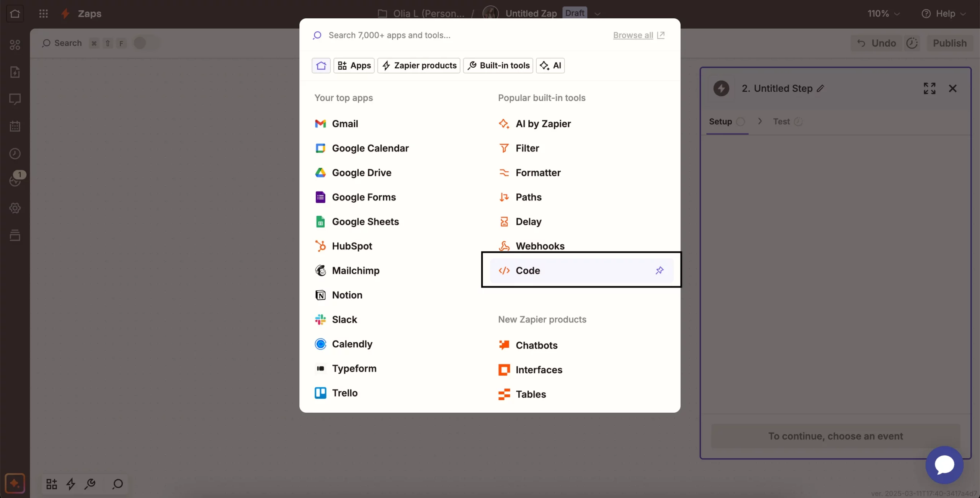Pin the Code tool with pin icon

[x=659, y=270]
